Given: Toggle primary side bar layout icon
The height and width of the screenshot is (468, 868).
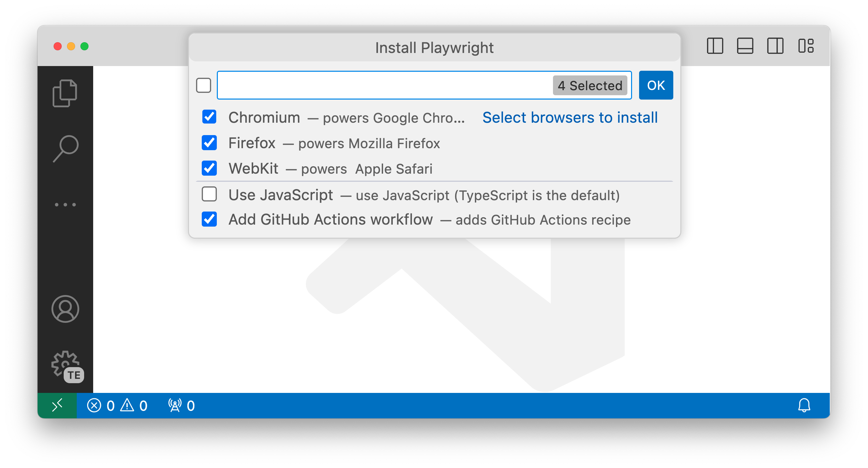Looking at the screenshot, I should click(715, 46).
